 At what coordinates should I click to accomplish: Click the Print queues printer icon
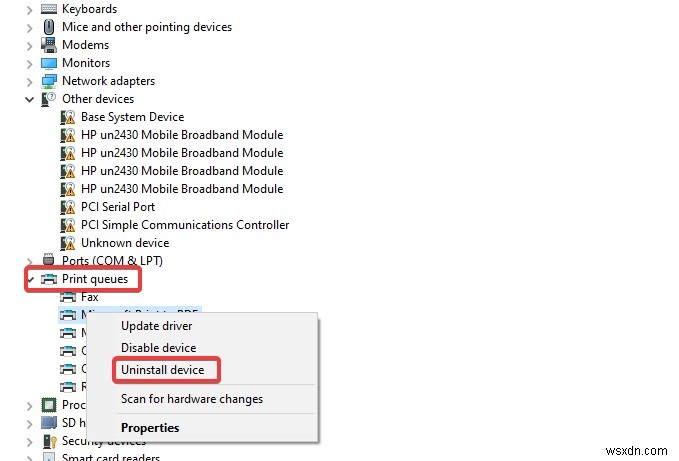tap(49, 279)
